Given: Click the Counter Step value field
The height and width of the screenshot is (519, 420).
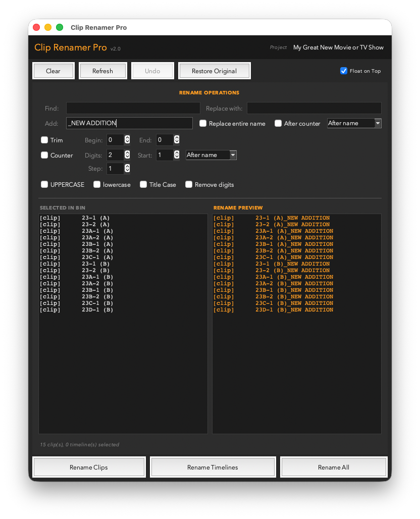Looking at the screenshot, I should (x=116, y=169).
